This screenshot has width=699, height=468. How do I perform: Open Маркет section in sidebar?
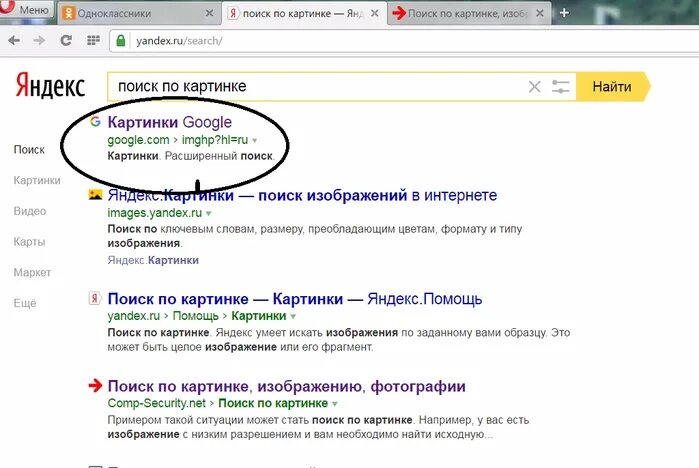click(32, 272)
